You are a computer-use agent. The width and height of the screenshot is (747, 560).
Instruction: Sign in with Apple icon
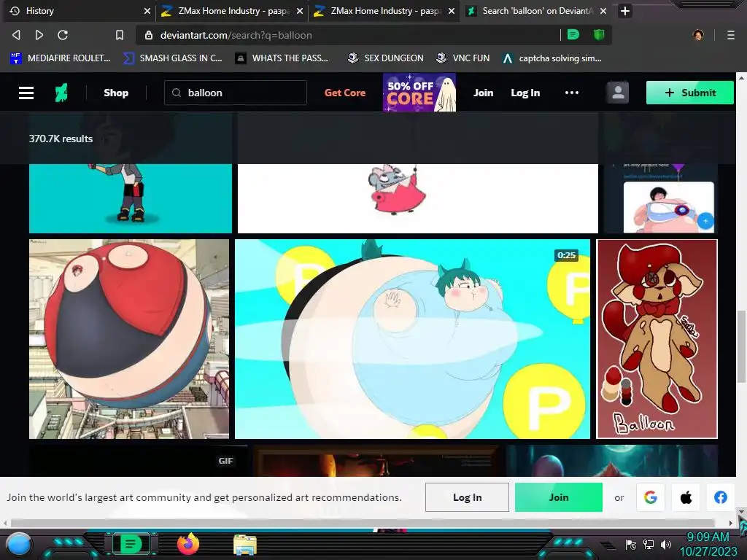click(686, 497)
